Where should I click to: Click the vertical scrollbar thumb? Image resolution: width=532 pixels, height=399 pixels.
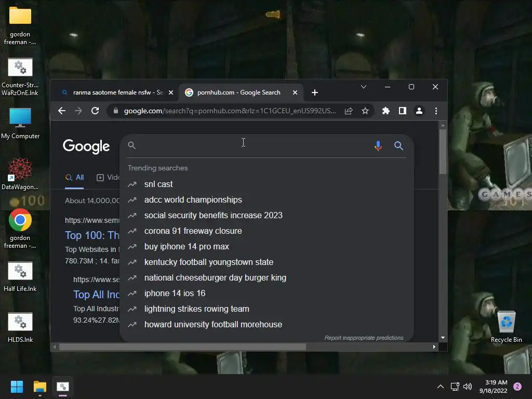(443, 152)
